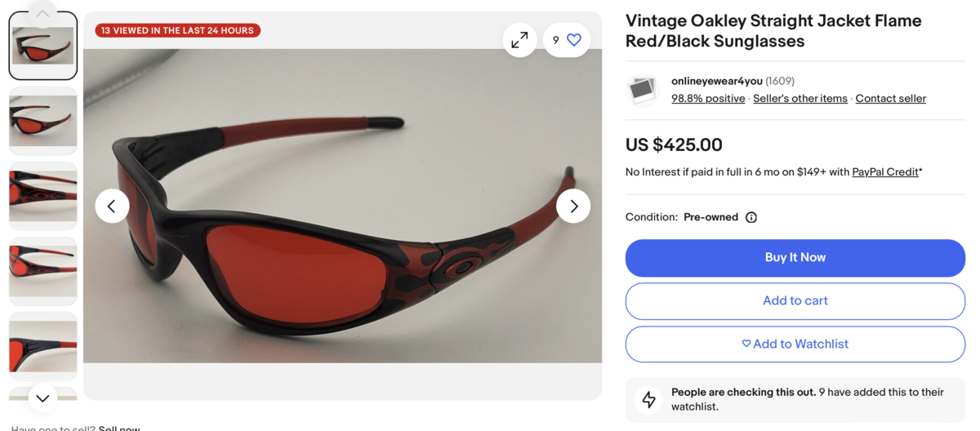The image size is (980, 431).
Task: Open the condition info icon
Action: point(751,217)
